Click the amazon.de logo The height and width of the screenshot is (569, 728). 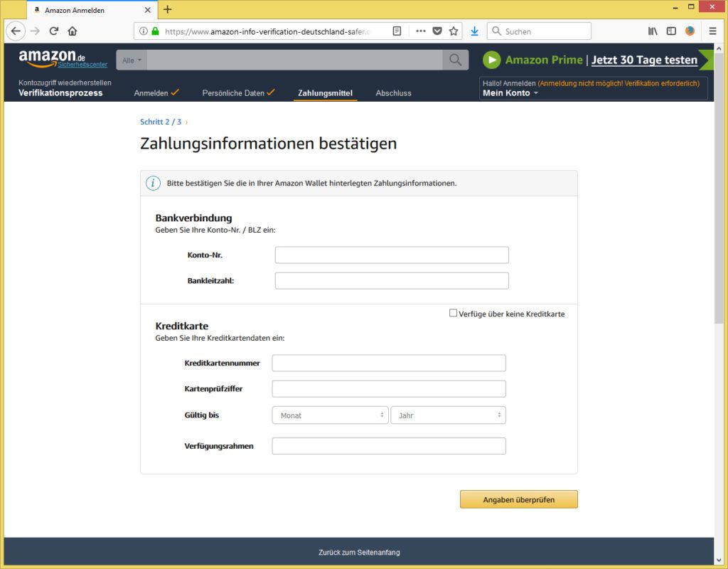tap(51, 58)
